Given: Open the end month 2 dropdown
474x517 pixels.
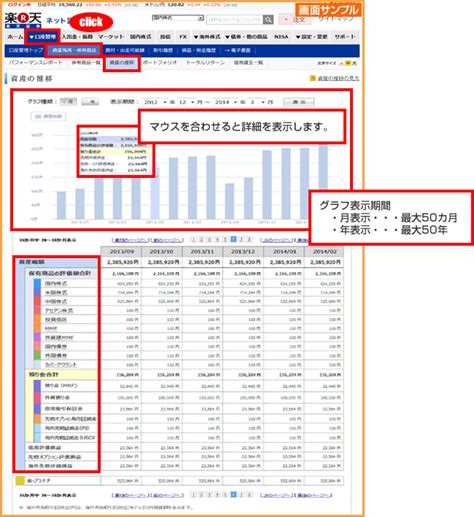Looking at the screenshot, I should click(257, 102).
